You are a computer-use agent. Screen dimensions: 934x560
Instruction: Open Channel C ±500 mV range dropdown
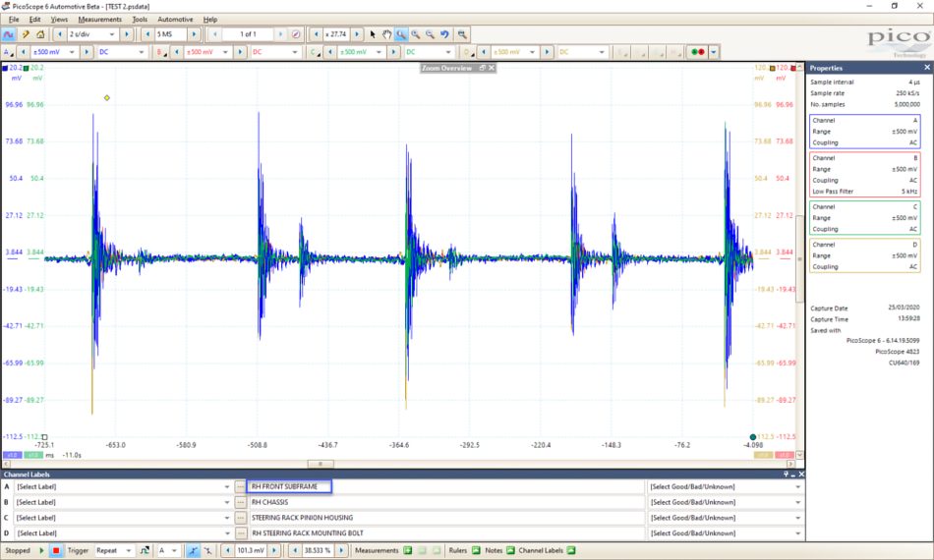(379, 52)
